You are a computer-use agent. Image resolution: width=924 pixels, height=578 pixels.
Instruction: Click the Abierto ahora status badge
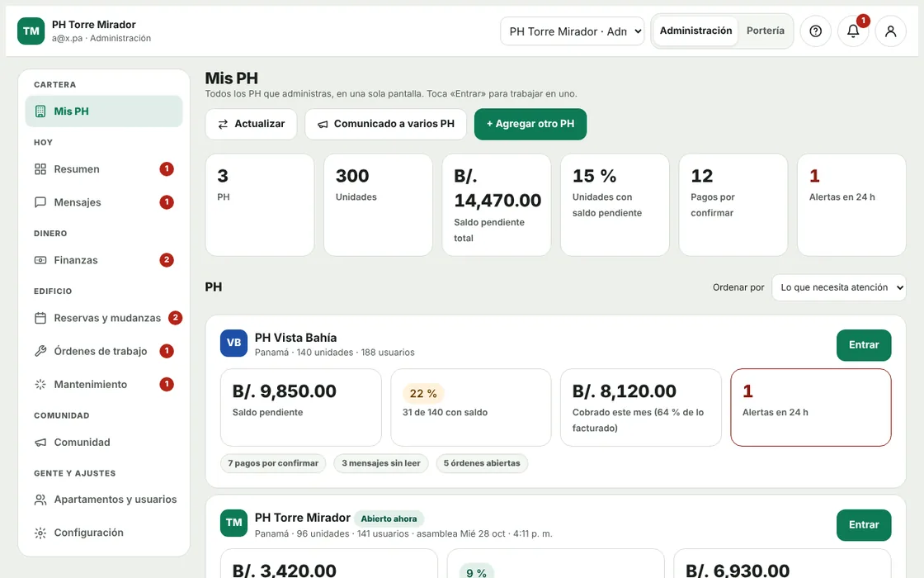pyautogui.click(x=389, y=519)
